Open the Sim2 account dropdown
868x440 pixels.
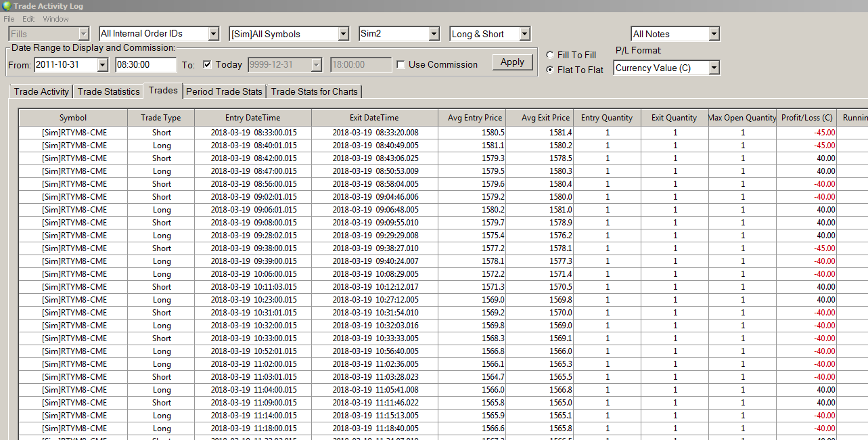(434, 34)
